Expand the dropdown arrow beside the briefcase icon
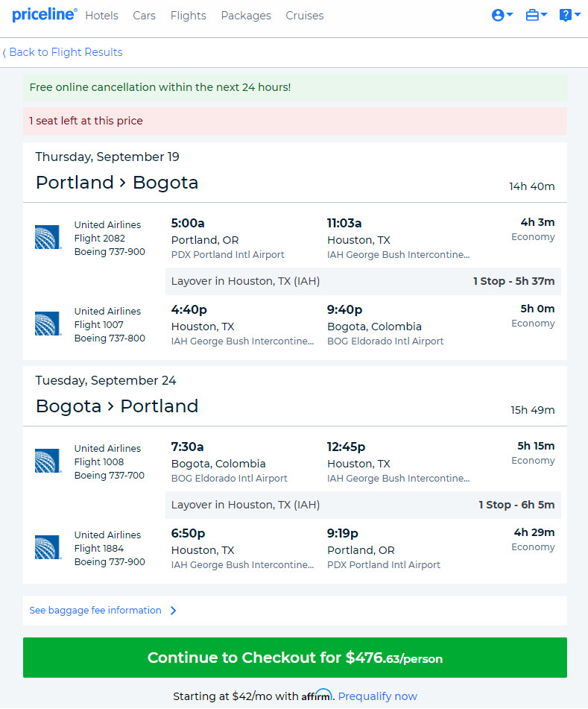Screen dimensions: 588x709 pyautogui.click(x=544, y=14)
